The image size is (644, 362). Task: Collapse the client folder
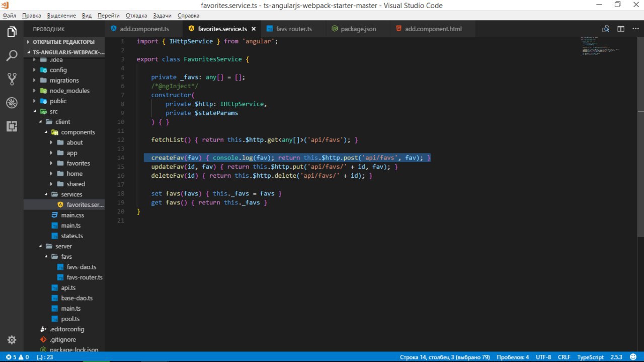64,121
